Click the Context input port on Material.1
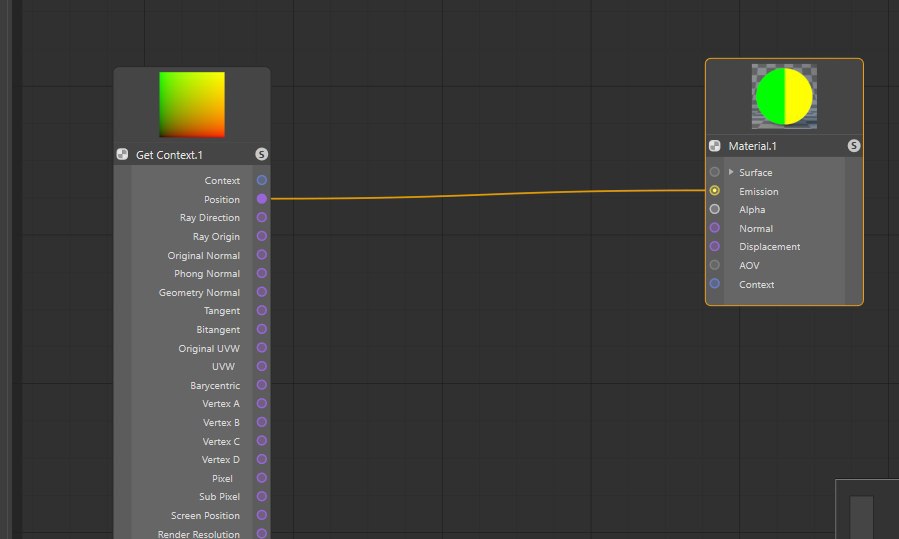Viewport: 899px width, 539px height. click(714, 283)
